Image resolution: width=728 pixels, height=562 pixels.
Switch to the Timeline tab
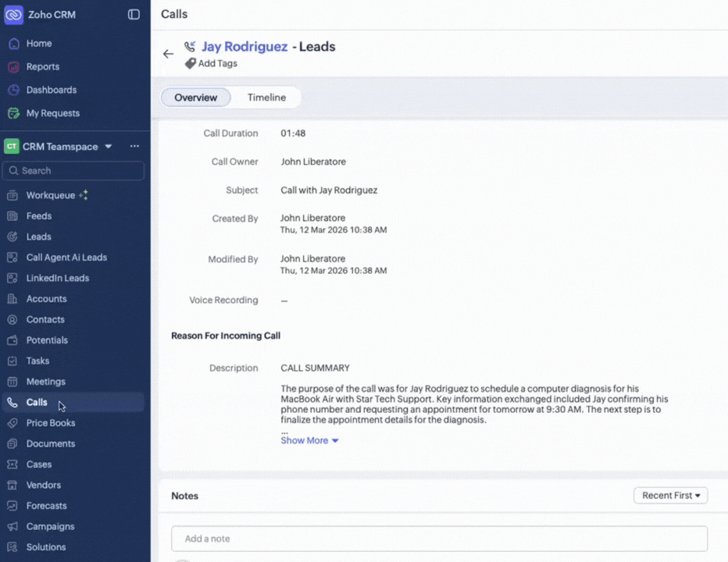pyautogui.click(x=266, y=98)
